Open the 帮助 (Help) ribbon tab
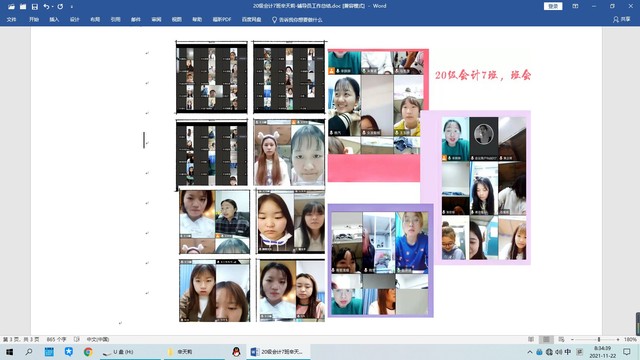Screen dimensions: 640x360 tap(197, 20)
